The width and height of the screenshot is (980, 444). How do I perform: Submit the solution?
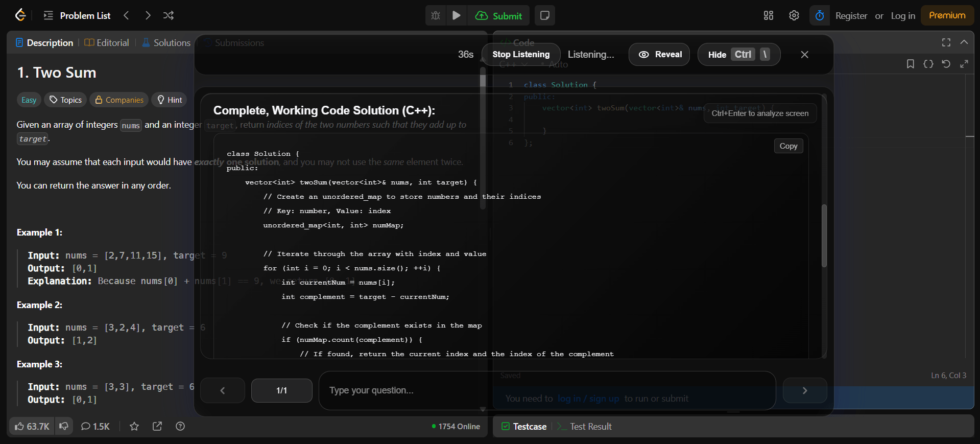pos(498,15)
